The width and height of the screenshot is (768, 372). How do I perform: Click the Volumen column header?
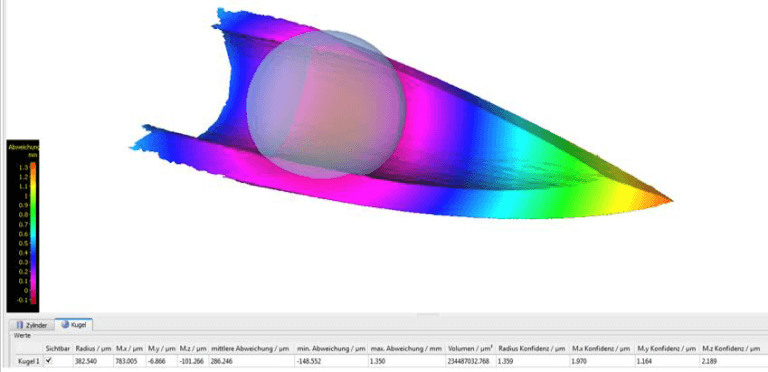coord(470,349)
